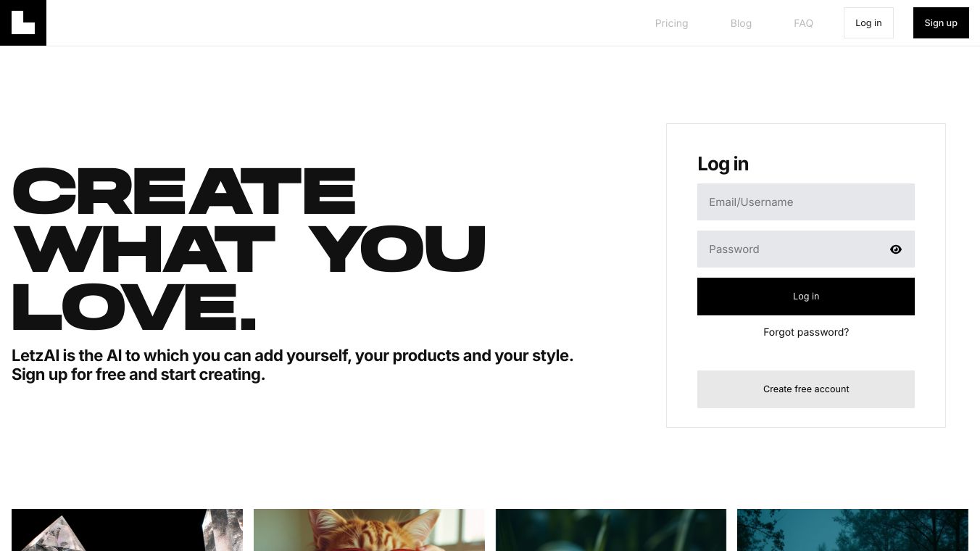Toggle password visibility eye icon

click(896, 249)
